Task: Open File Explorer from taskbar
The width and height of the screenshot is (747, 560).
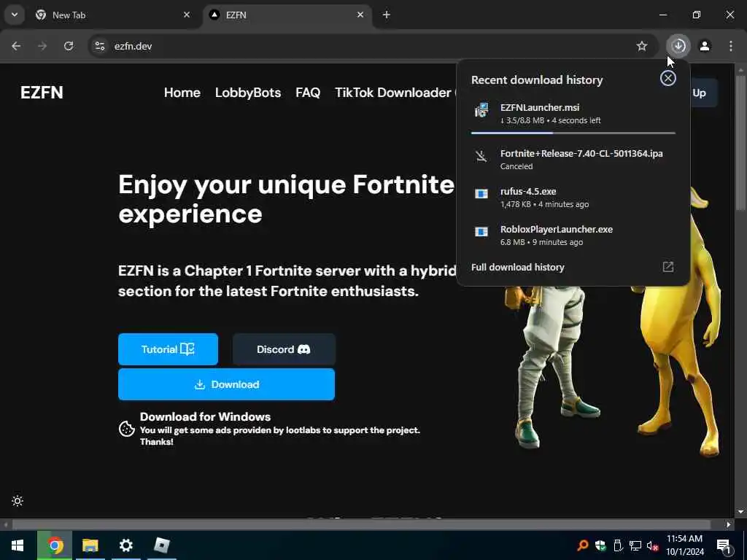Action: (90, 545)
